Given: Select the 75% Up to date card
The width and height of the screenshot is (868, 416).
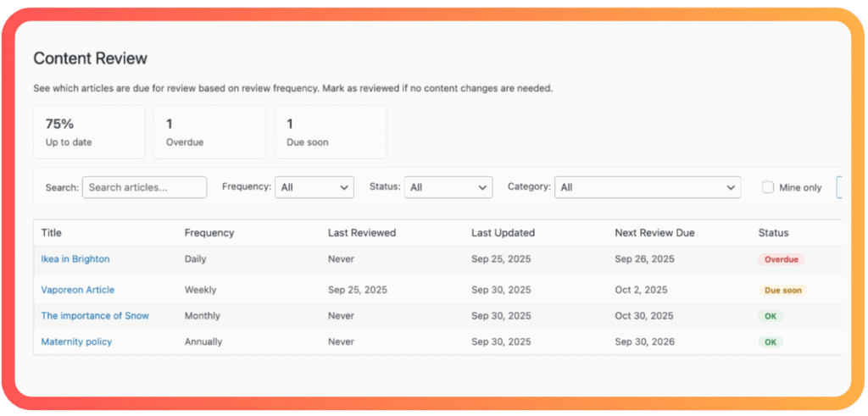Looking at the screenshot, I should coord(89,132).
